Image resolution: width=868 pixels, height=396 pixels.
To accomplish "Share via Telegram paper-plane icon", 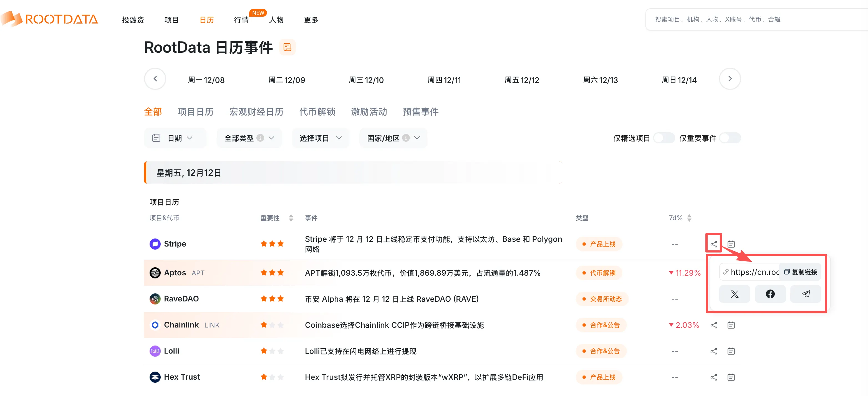I will (x=805, y=294).
